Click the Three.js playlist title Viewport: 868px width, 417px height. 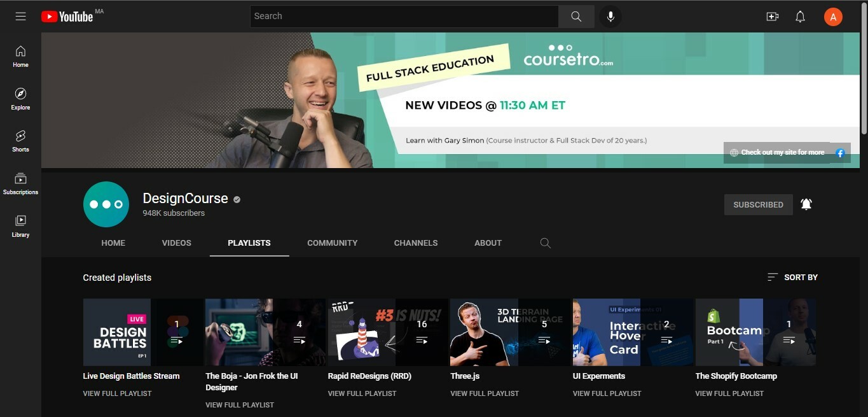point(465,376)
